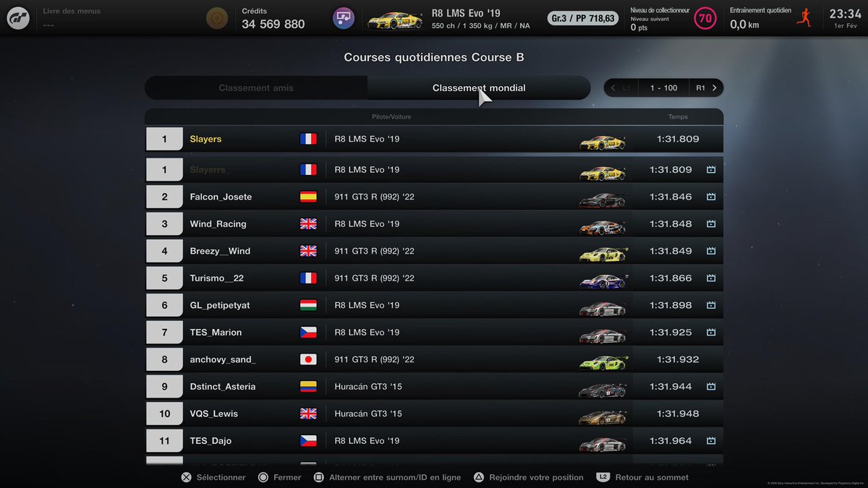Click the French flag beside Slayers
Viewport: 868px width, 488px height.
308,139
